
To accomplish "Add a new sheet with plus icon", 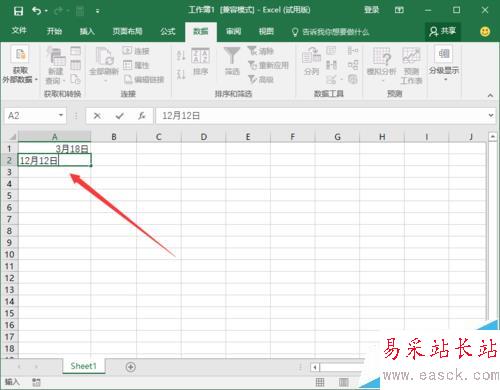I will click(131, 367).
